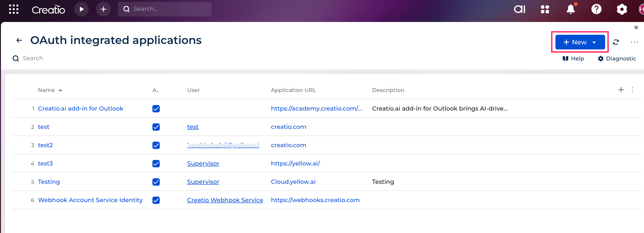
Task: Click the global Search field
Action: point(165,9)
